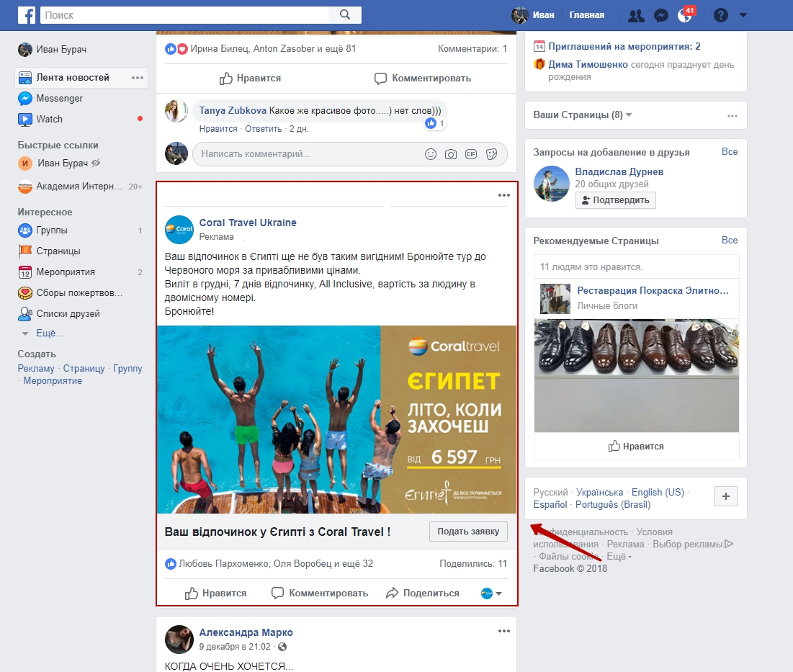Click the search magnifier button
793x672 pixels.
[345, 15]
